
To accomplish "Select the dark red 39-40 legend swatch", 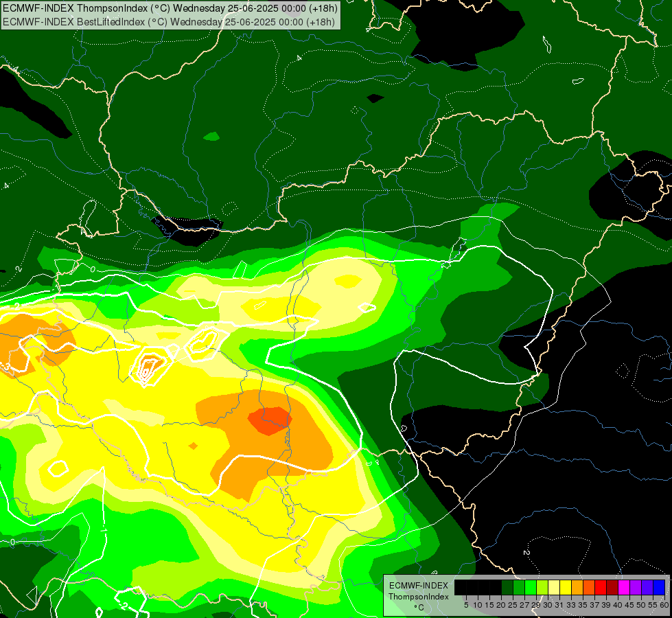I will point(612,587).
